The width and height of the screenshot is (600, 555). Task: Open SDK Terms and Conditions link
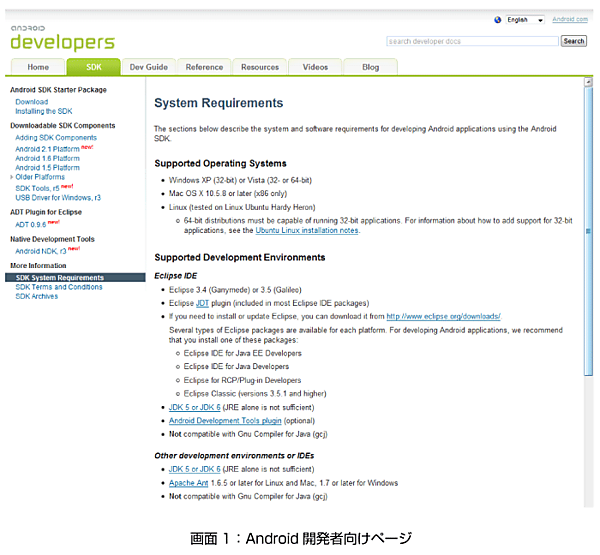coord(59,287)
